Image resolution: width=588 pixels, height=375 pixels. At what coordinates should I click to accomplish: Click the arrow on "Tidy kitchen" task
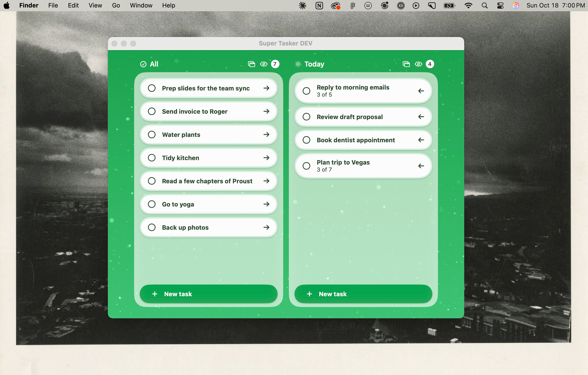pos(266,158)
